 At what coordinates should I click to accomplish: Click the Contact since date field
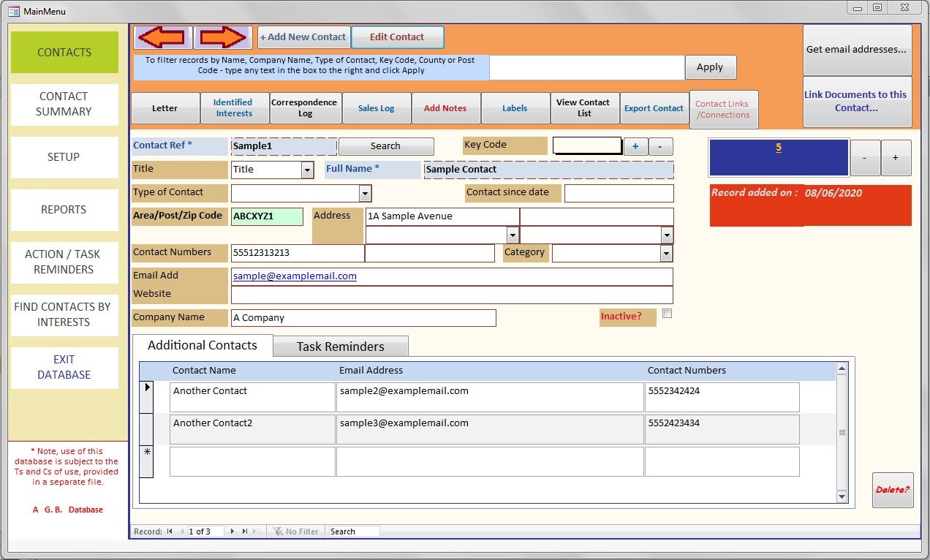619,193
